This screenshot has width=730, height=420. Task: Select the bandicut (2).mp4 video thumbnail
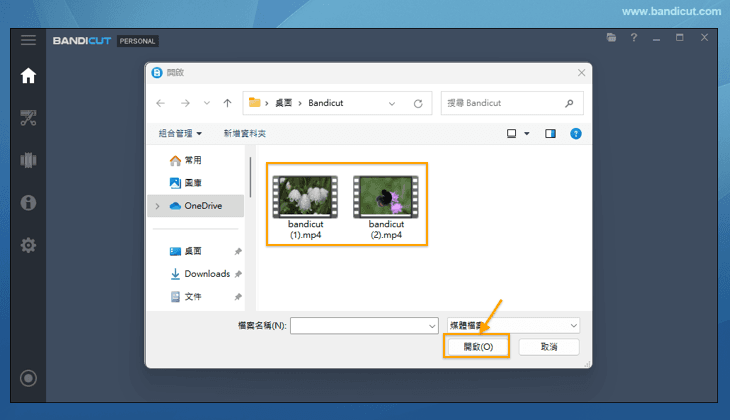(386, 197)
